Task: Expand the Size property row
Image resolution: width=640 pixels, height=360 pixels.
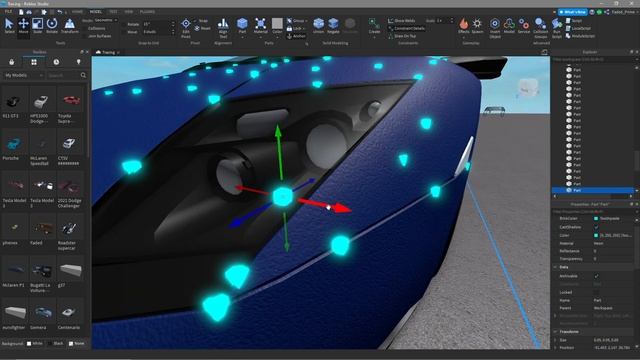Action: coord(555,340)
